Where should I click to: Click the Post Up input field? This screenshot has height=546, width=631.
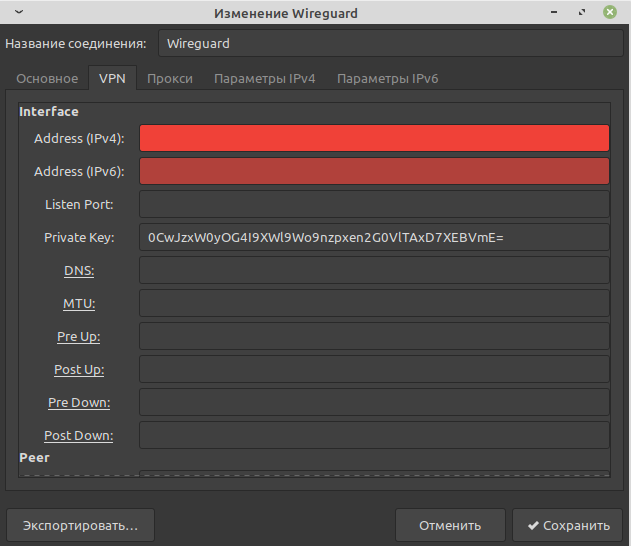[374, 369]
